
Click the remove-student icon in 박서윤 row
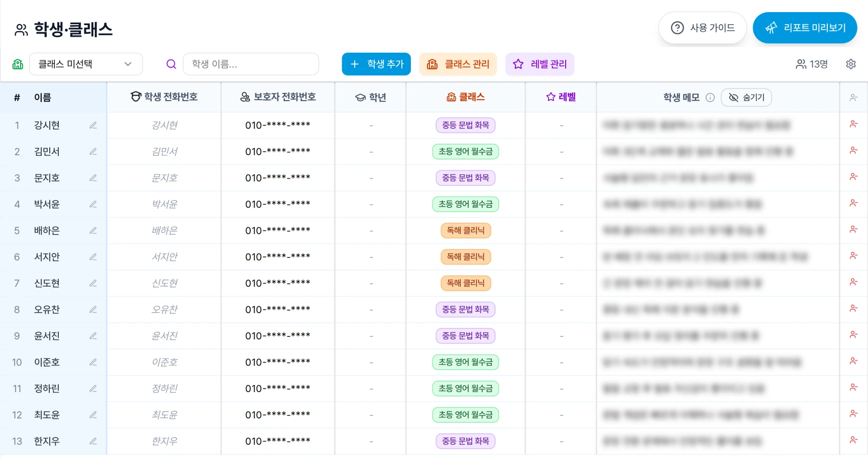point(853,203)
